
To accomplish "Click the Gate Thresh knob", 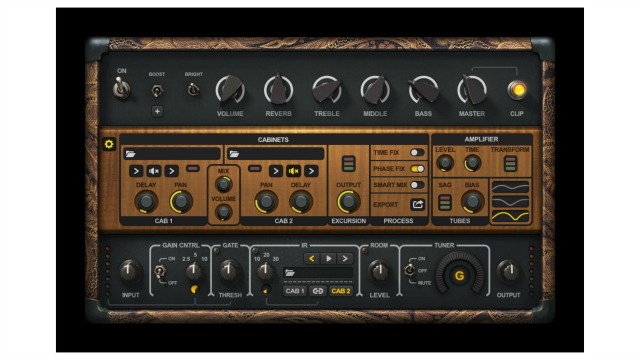I will pos(230,271).
